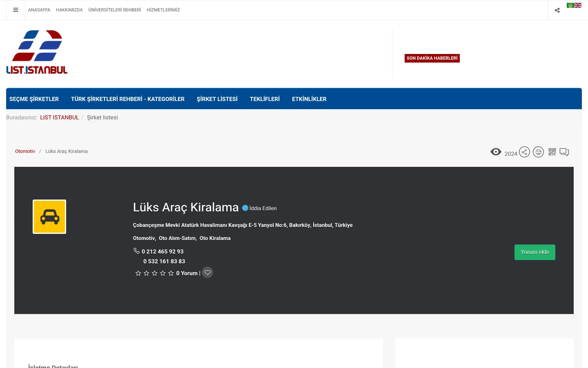The height and width of the screenshot is (368, 588).
Task: Switch language to Arabic via green flag
Action: pyautogui.click(x=570, y=5)
